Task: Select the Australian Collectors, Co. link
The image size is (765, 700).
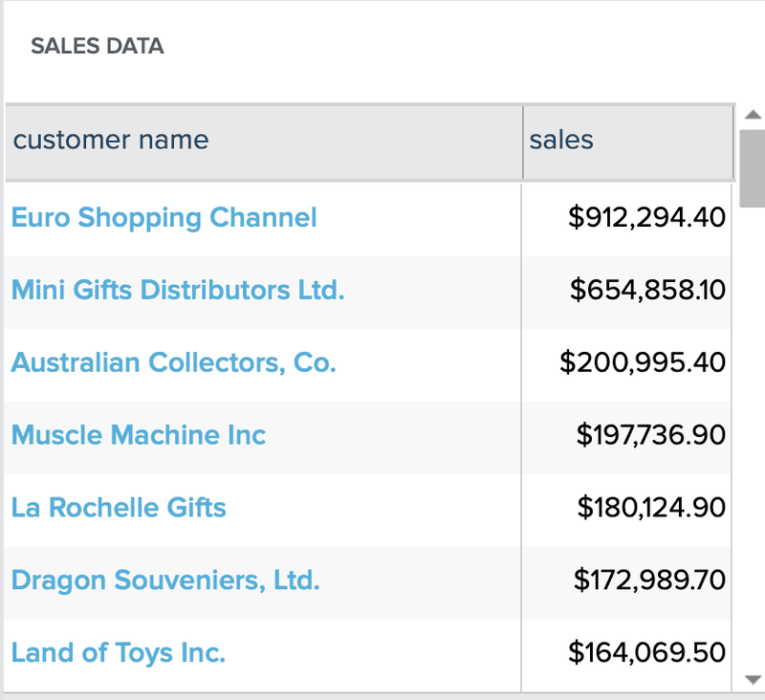Action: tap(174, 363)
